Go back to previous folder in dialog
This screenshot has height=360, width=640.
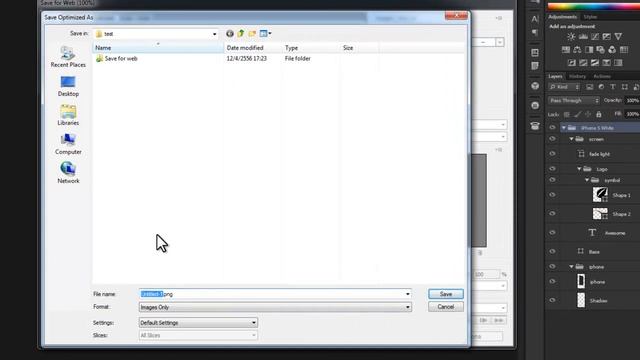[x=230, y=33]
